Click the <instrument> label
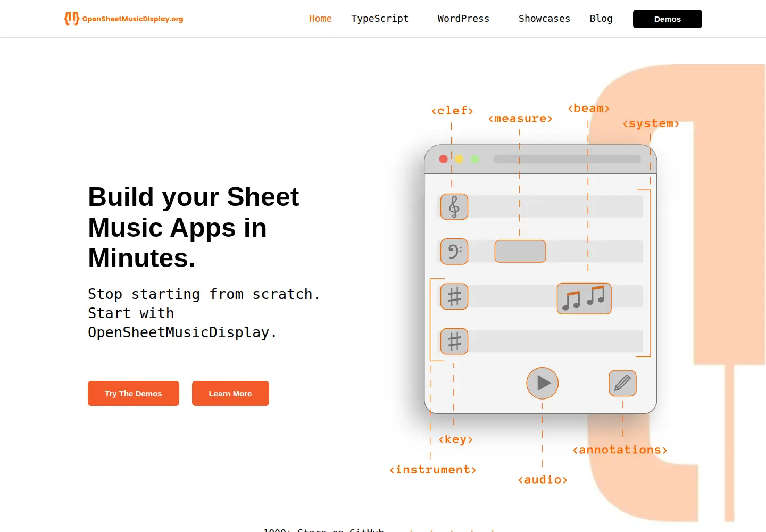The image size is (766, 532). (432, 470)
